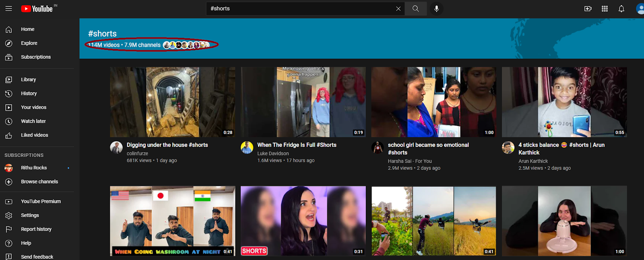Click the Send feedback icon
Screen dimensions: 644x260
pyautogui.click(x=8, y=257)
